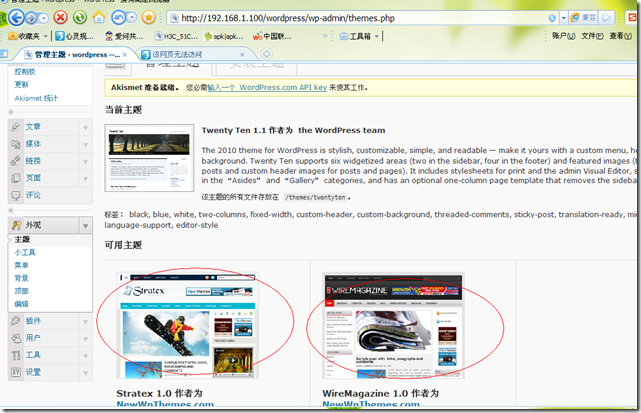The width and height of the screenshot is (641, 413).
Task: Open a new tab with the plus button
Action: 267,54
